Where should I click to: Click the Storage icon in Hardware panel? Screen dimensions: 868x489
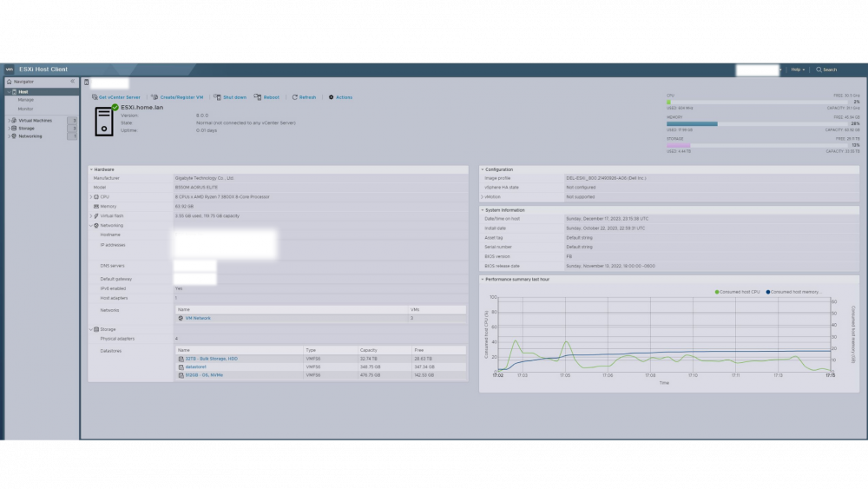[96, 329]
